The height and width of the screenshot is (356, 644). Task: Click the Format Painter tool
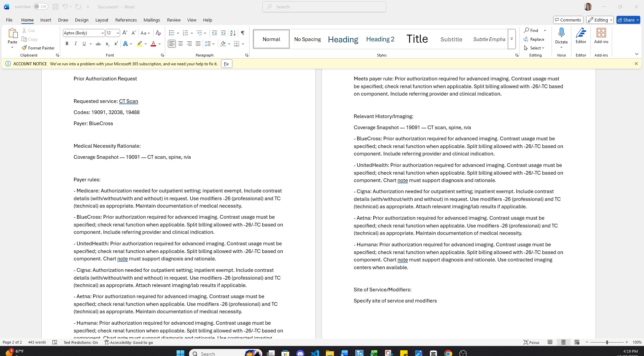(38, 48)
